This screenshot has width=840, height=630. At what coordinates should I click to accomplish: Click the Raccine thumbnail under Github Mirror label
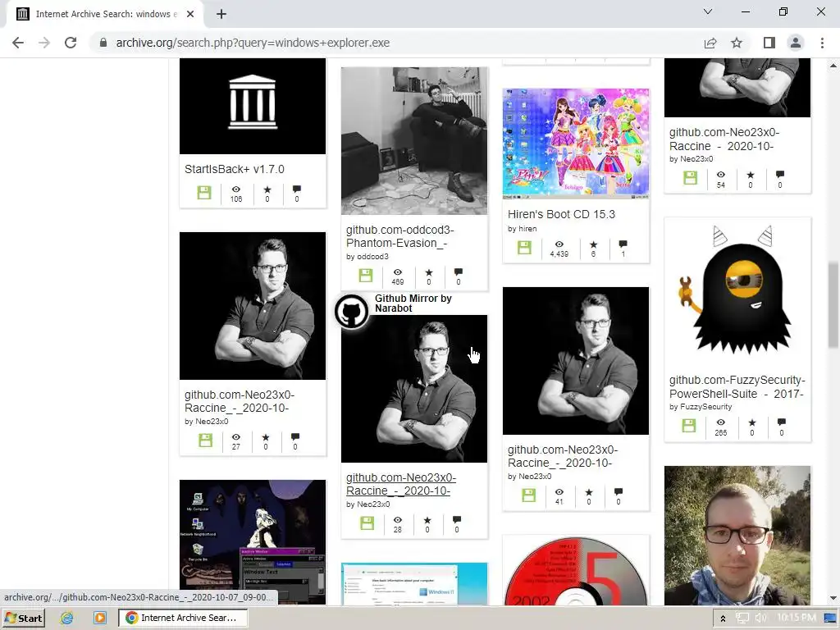[x=414, y=389]
